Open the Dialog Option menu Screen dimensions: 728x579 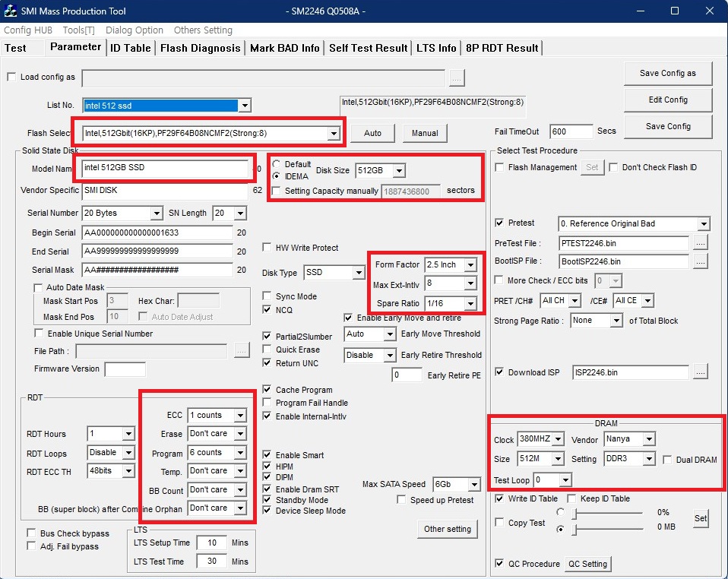[x=135, y=30]
